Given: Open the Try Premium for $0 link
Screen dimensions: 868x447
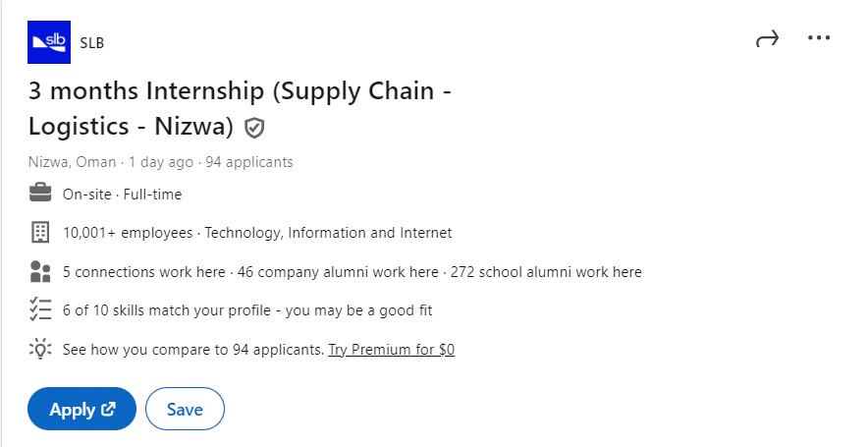Looking at the screenshot, I should [x=392, y=350].
